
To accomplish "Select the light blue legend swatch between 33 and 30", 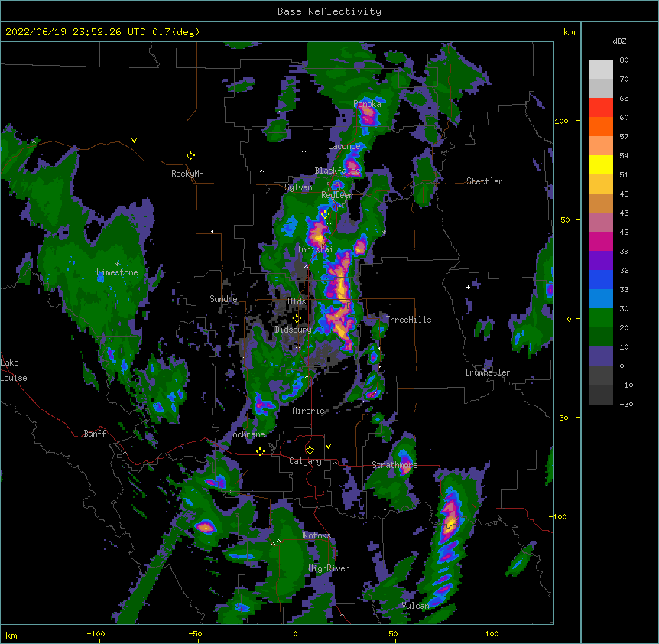I will coord(601,299).
